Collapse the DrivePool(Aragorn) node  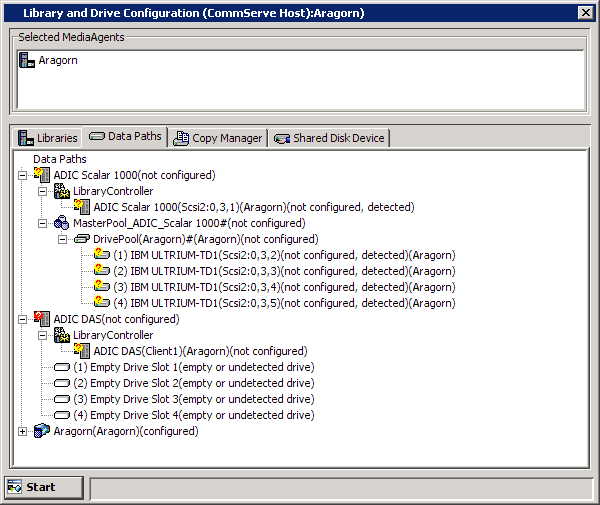(x=62, y=239)
